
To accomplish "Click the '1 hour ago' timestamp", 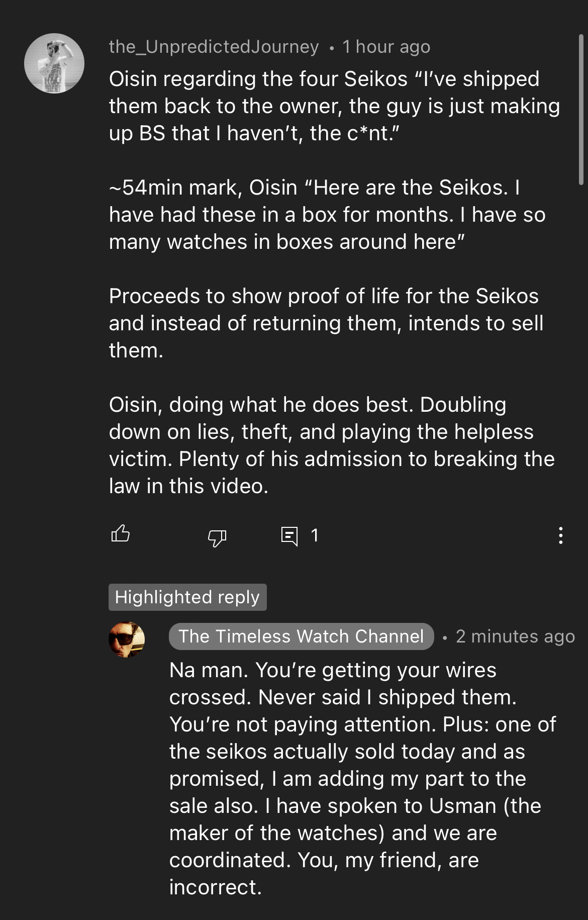I will click(x=386, y=47).
